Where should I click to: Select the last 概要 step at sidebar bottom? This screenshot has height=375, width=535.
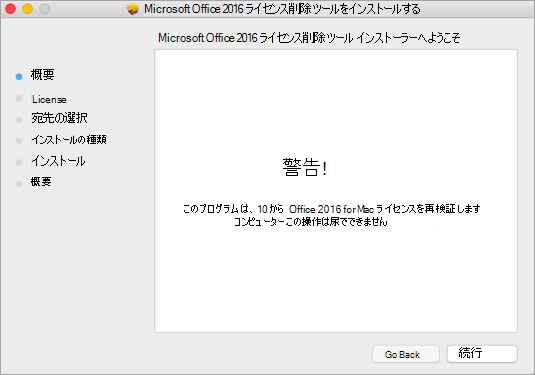41,182
